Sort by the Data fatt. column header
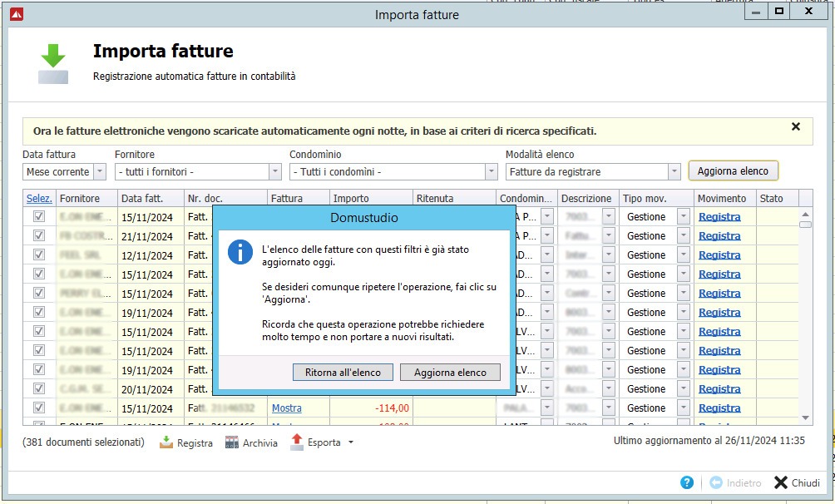 [151, 198]
